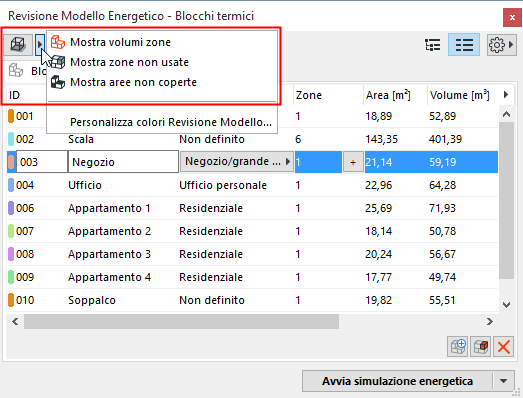
Task: Click Ufficio personale profile cell
Action: point(223,185)
